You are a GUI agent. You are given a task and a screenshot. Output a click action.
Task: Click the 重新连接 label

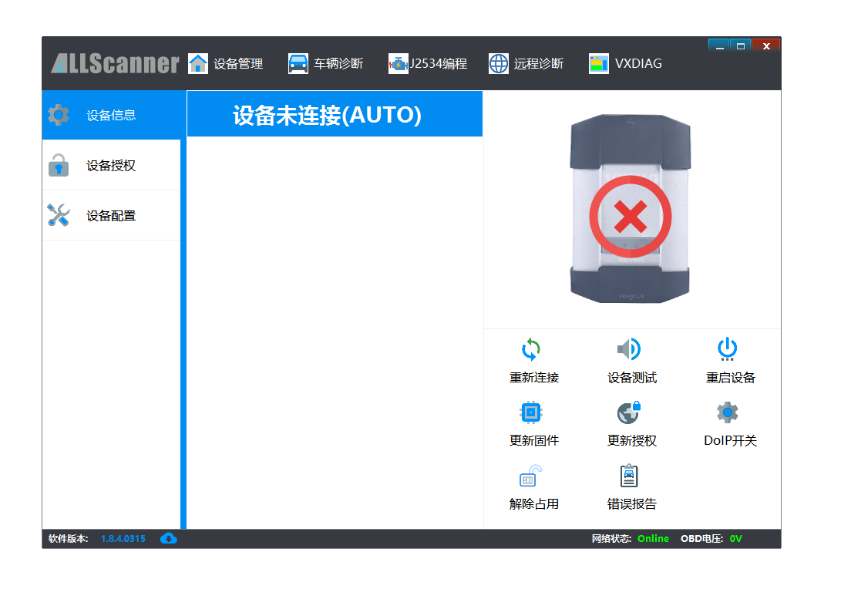pos(534,378)
